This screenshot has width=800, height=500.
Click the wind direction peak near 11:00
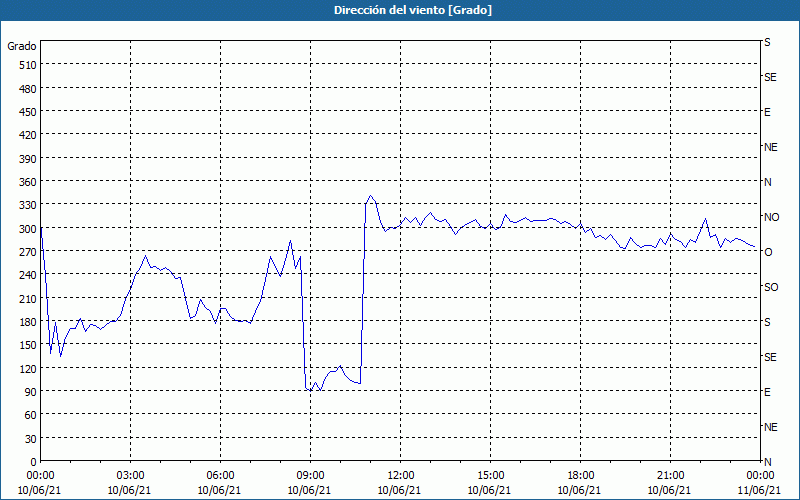tap(371, 195)
